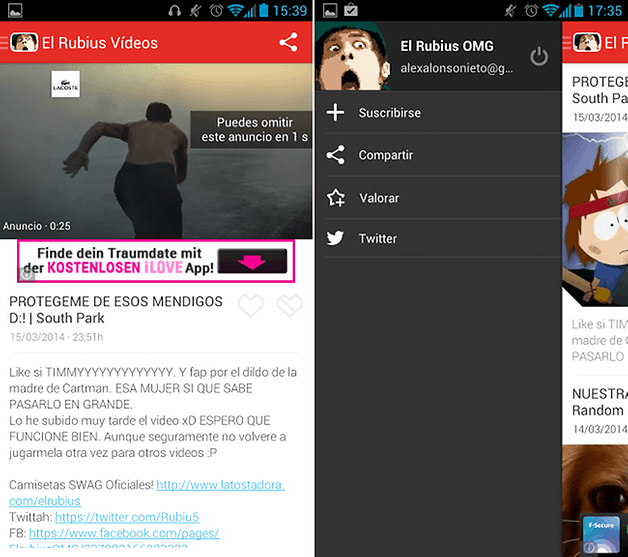Viewport: 628px width, 557px height.
Task: Dislike the video with the broken heart icon
Action: 290,305
